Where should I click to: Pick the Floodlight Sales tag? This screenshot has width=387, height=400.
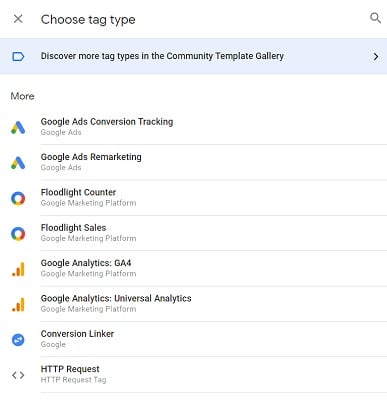213,233
